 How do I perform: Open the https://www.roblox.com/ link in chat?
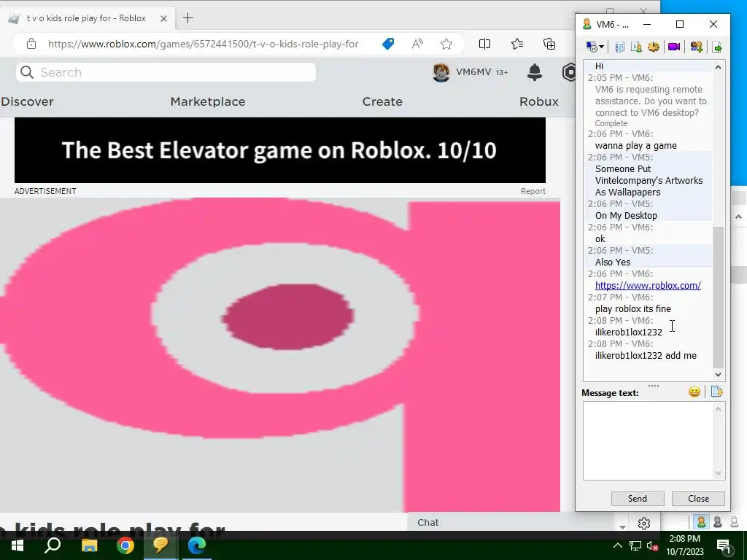tap(648, 286)
